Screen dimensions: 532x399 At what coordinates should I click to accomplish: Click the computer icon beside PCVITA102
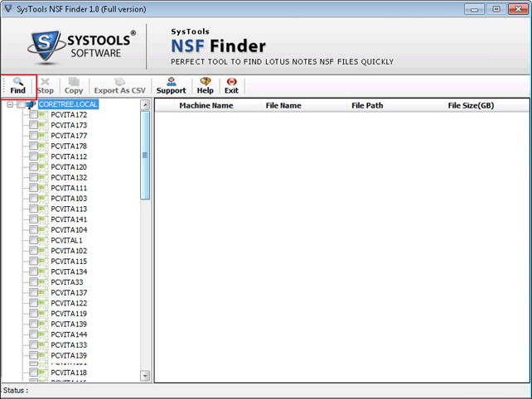coord(43,251)
